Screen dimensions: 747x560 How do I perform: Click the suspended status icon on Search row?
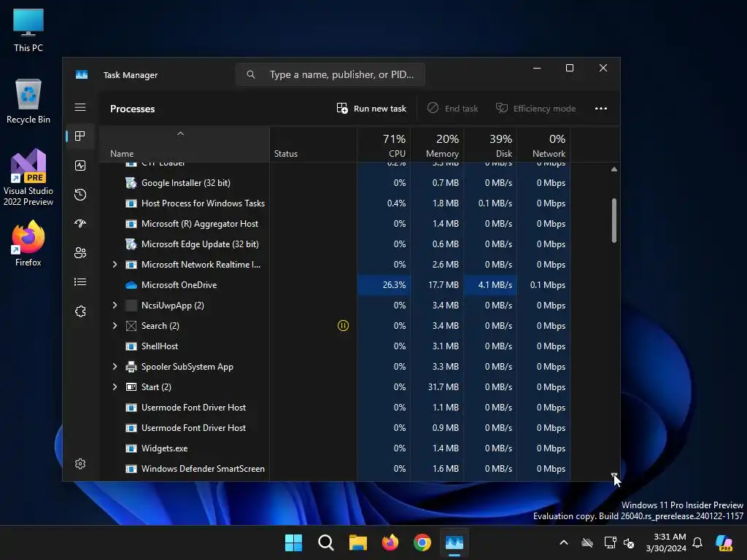(x=343, y=326)
